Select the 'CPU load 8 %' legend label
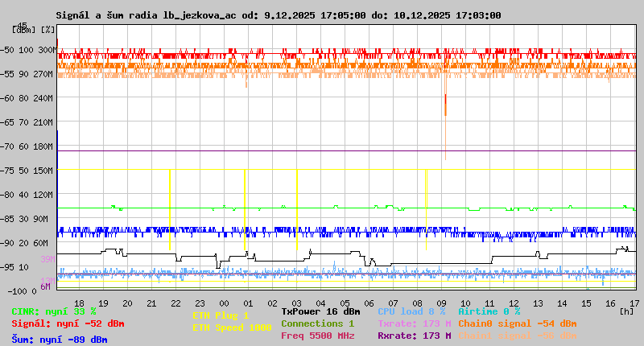 (411, 311)
